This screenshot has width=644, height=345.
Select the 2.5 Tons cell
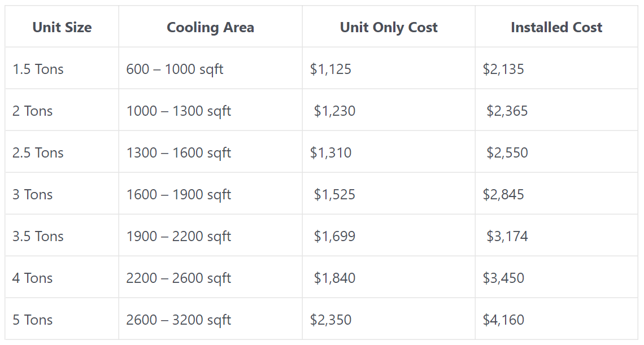pyautogui.click(x=38, y=152)
